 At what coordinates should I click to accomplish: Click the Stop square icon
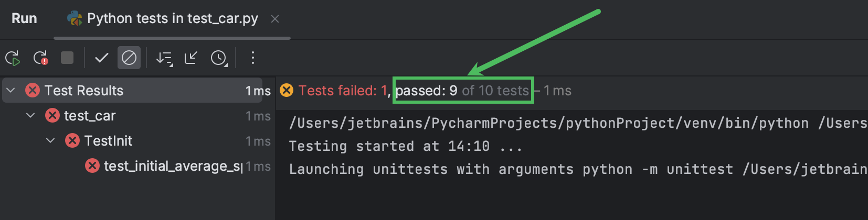click(x=67, y=58)
